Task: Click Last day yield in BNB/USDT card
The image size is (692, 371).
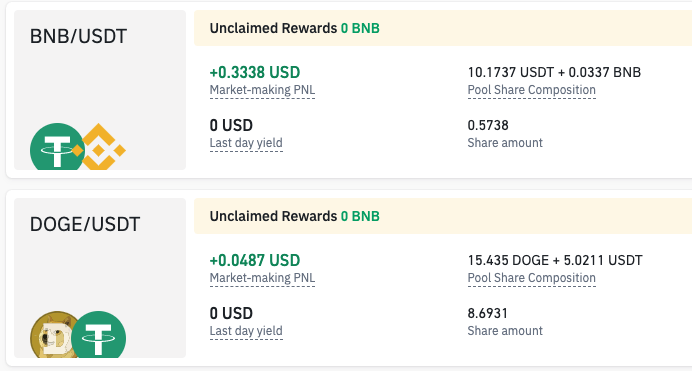Action: 246,143
